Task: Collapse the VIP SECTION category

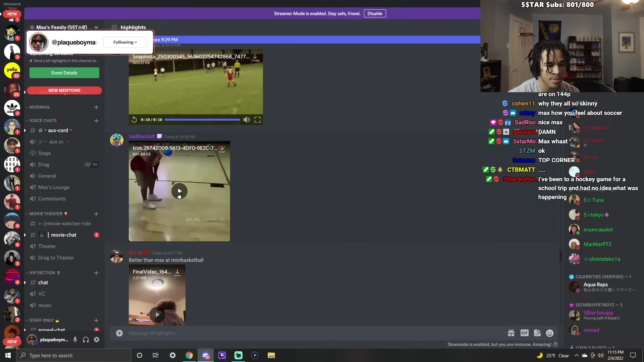Action: [43, 273]
